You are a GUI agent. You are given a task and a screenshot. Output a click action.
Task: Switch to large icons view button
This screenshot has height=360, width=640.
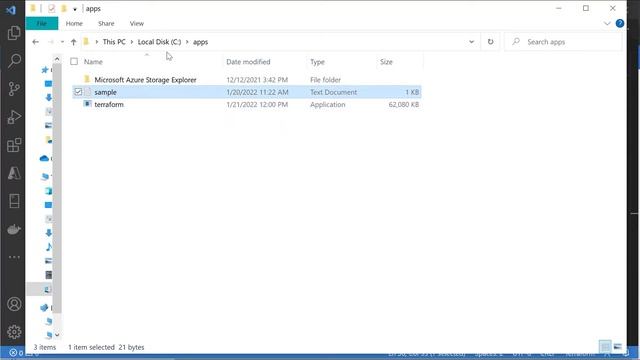[x=618, y=347]
